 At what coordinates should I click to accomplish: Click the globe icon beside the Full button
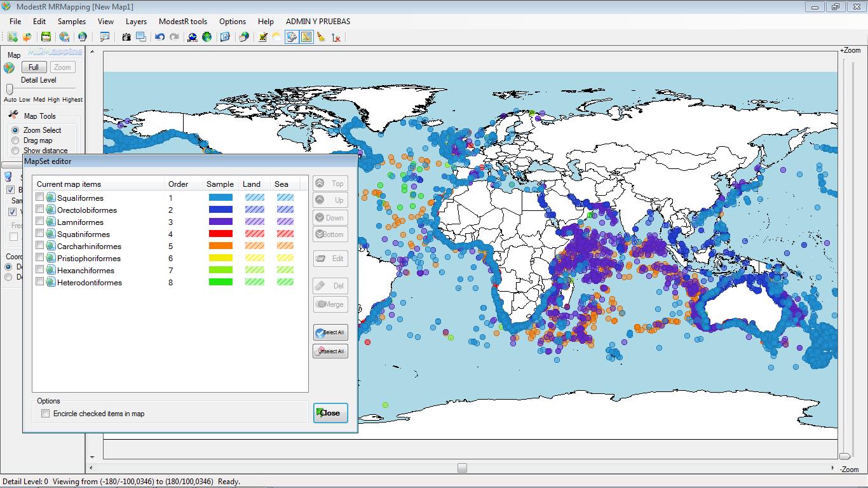10,68
